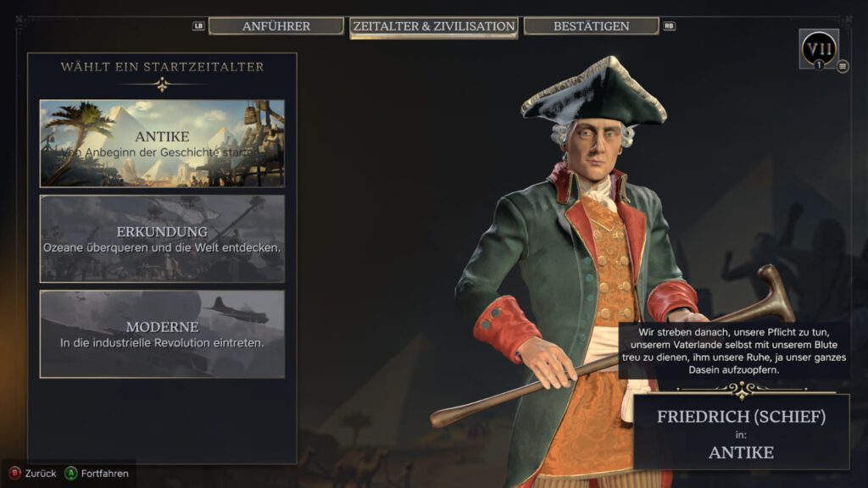The height and width of the screenshot is (488, 868).
Task: Switch to the Anführer tab
Action: click(275, 26)
